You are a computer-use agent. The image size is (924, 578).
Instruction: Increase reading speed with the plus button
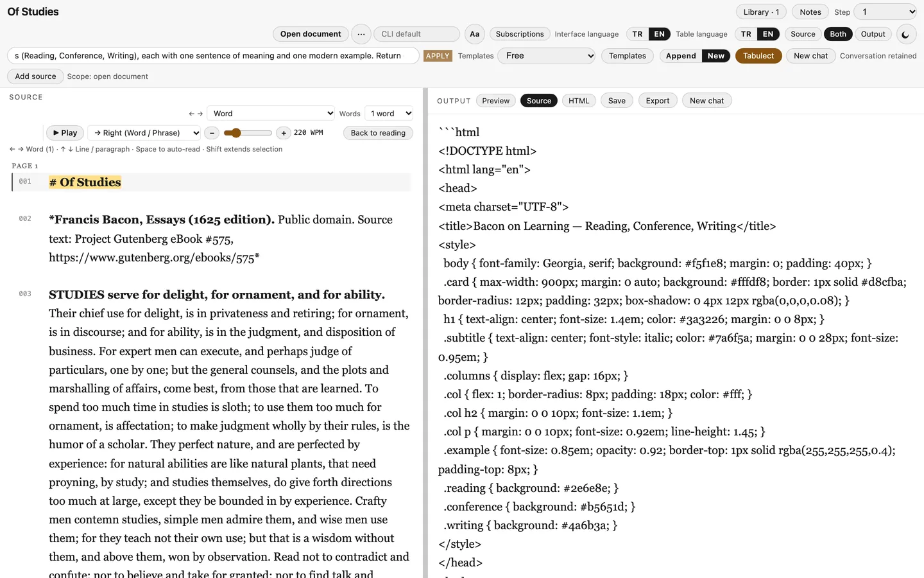[284, 133]
